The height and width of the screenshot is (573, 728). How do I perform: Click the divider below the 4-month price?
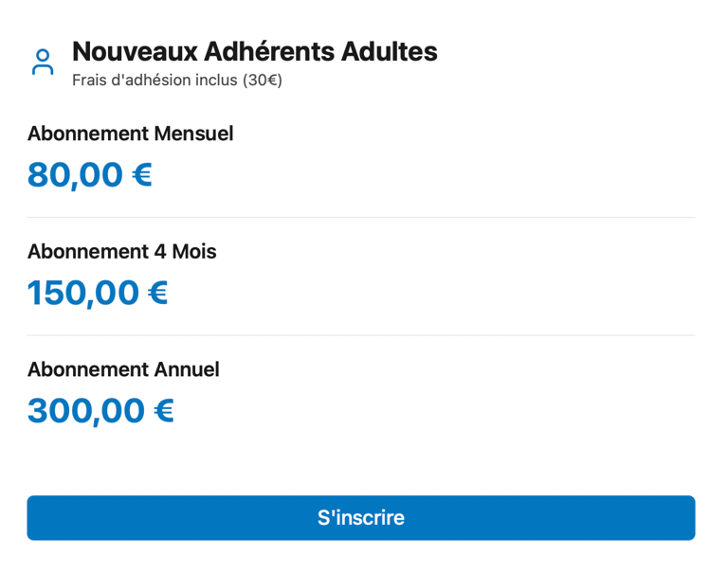[x=360, y=335]
